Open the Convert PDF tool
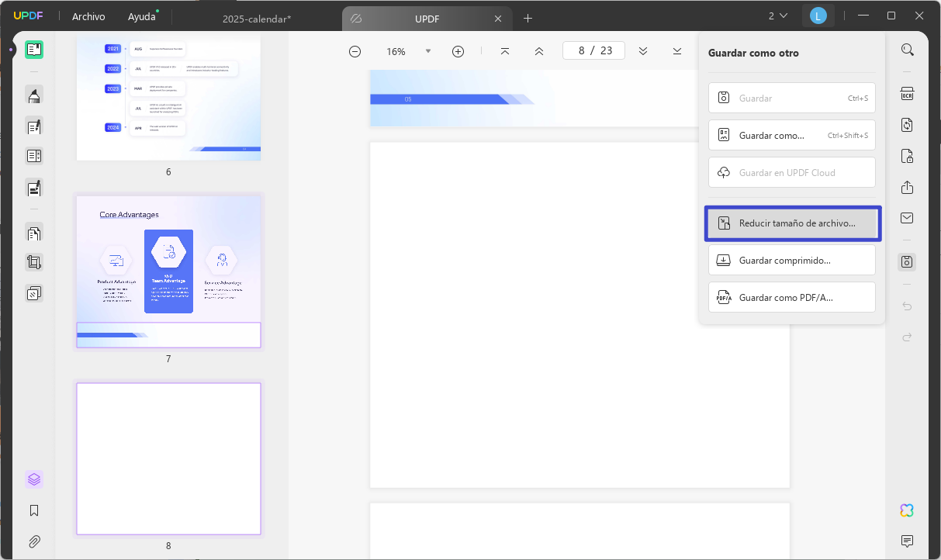Image resolution: width=941 pixels, height=560 pixels. (x=907, y=125)
